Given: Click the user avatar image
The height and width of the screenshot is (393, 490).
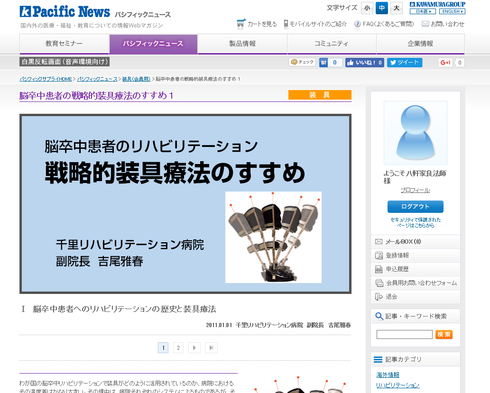Looking at the screenshot, I should coord(415,133).
